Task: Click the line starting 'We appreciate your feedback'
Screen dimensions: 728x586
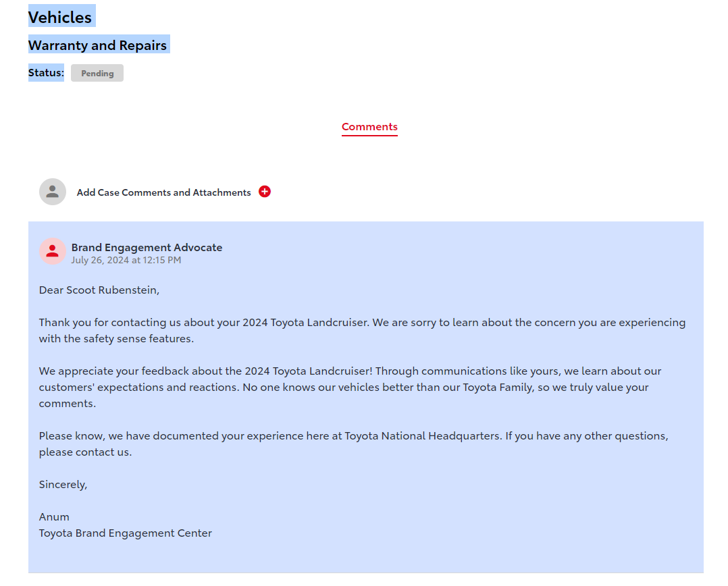Action: pos(350,371)
